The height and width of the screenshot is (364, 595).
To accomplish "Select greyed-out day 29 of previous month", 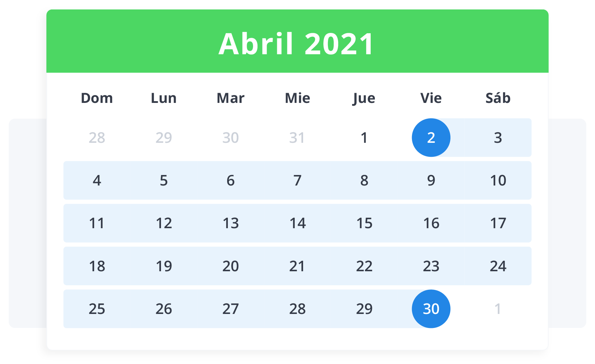I will (x=164, y=138).
